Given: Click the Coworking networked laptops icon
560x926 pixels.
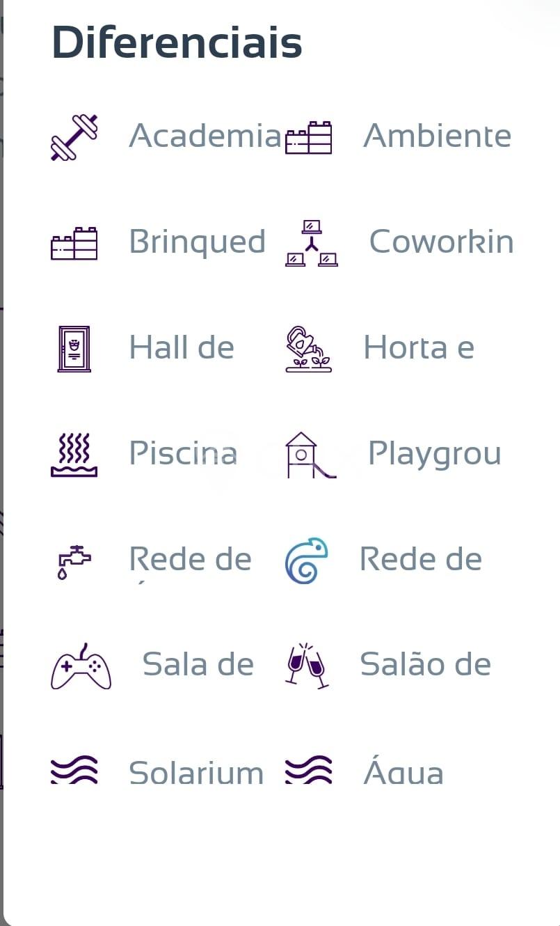Looking at the screenshot, I should [x=311, y=243].
